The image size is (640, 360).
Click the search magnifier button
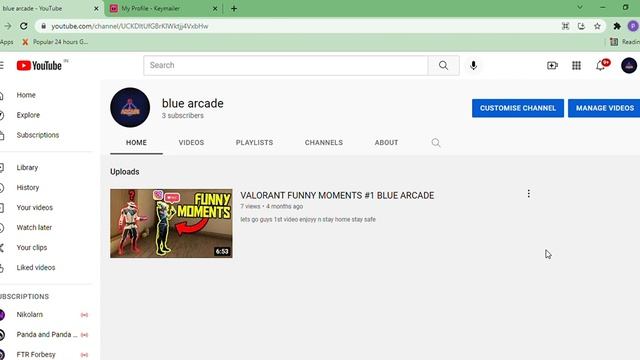pyautogui.click(x=443, y=65)
